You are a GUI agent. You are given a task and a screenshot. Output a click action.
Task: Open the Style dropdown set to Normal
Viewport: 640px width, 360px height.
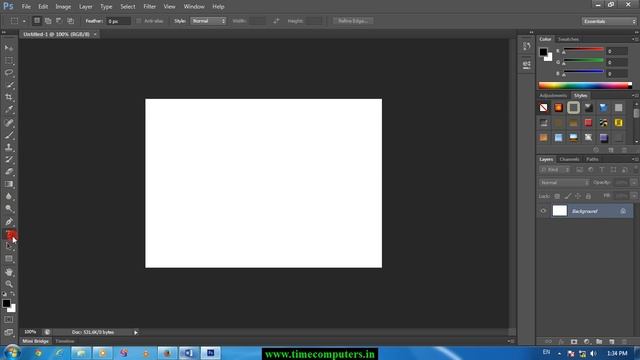click(x=208, y=21)
